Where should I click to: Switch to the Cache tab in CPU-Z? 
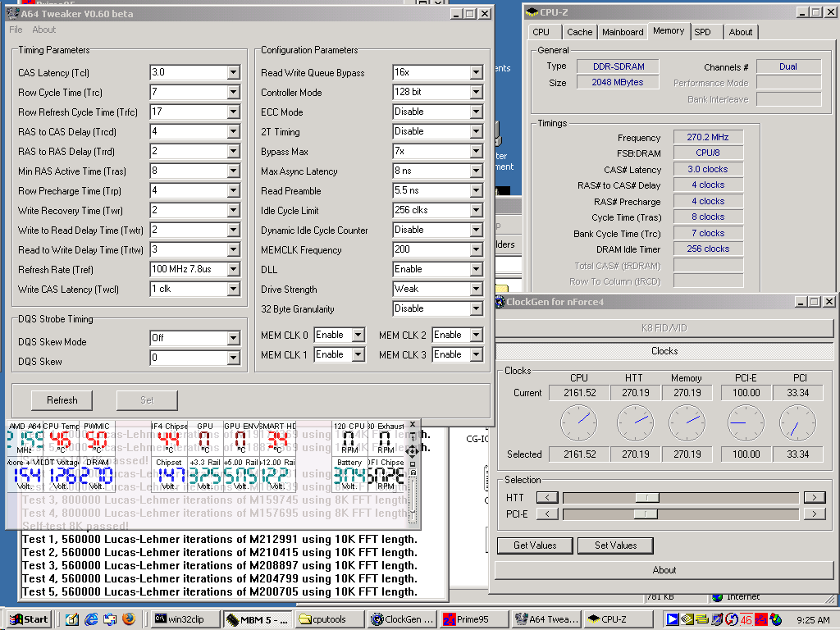(x=580, y=32)
